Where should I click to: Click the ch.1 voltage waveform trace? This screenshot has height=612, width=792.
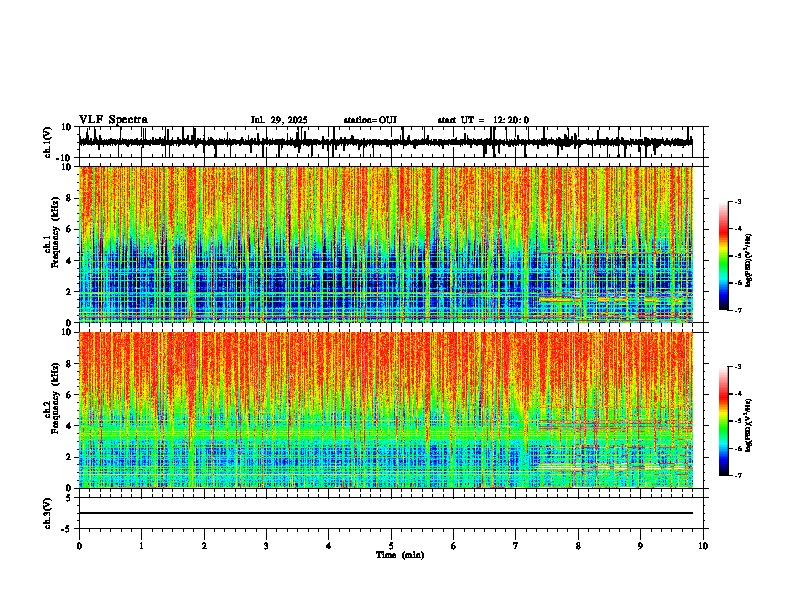[x=385, y=142]
